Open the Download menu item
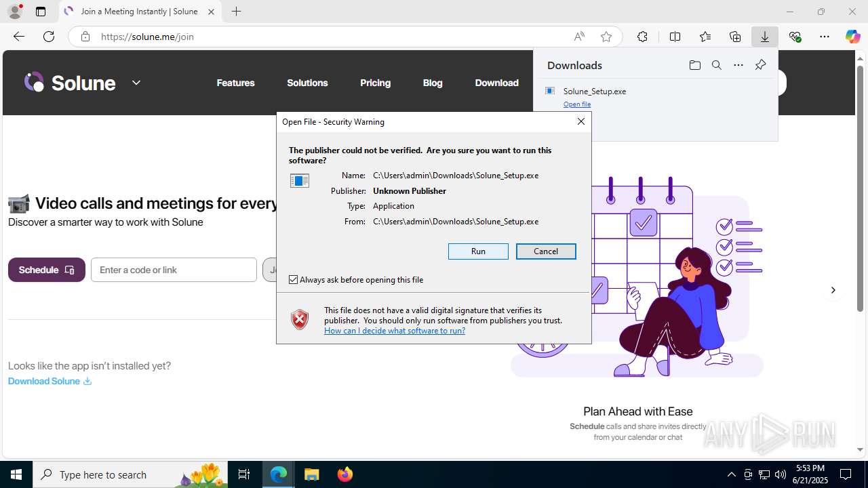Viewport: 868px width, 488px height. (x=496, y=83)
